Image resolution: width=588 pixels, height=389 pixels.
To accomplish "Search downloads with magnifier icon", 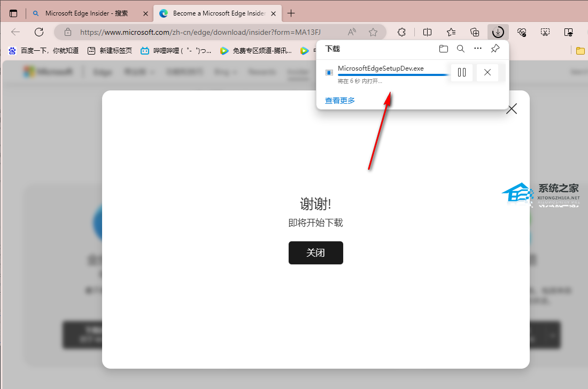I will coord(460,49).
